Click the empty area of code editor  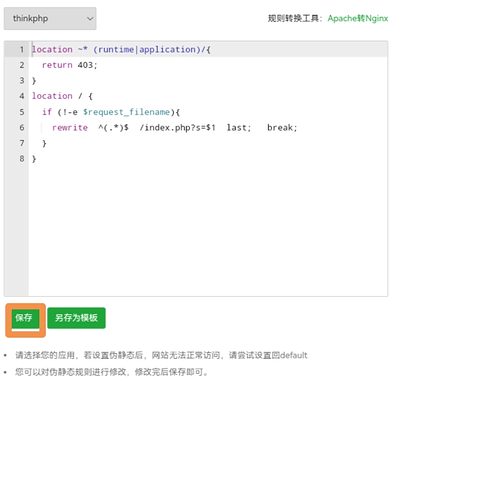click(208, 230)
